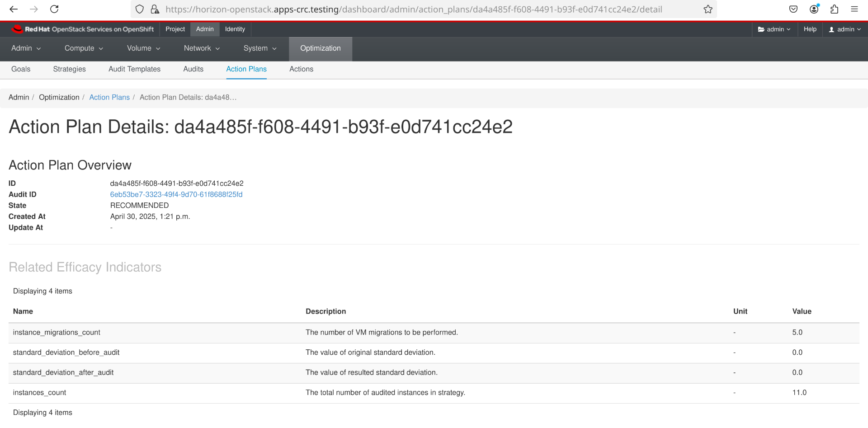Open the admin project folder dropdown
Image resolution: width=868 pixels, height=428 pixels.
(774, 29)
